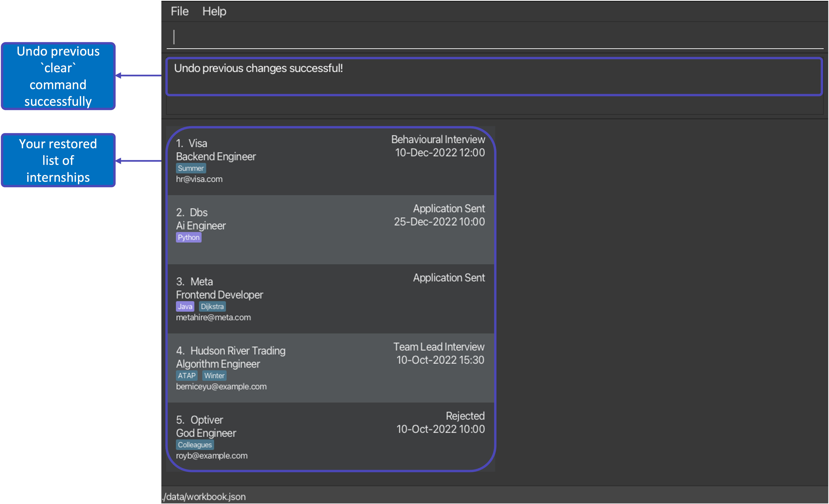Click the date 10-Oct-2022 10:00
Viewport: 829px width, 504px height.
click(x=440, y=429)
